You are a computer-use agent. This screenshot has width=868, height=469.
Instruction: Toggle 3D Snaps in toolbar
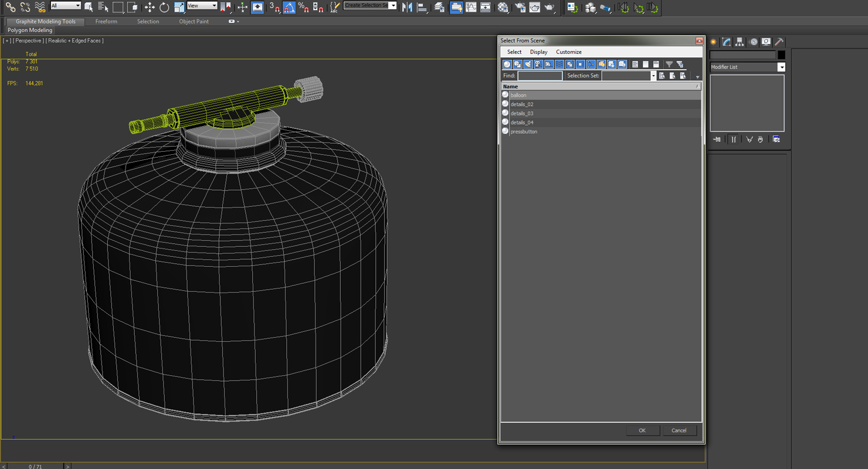click(x=274, y=7)
